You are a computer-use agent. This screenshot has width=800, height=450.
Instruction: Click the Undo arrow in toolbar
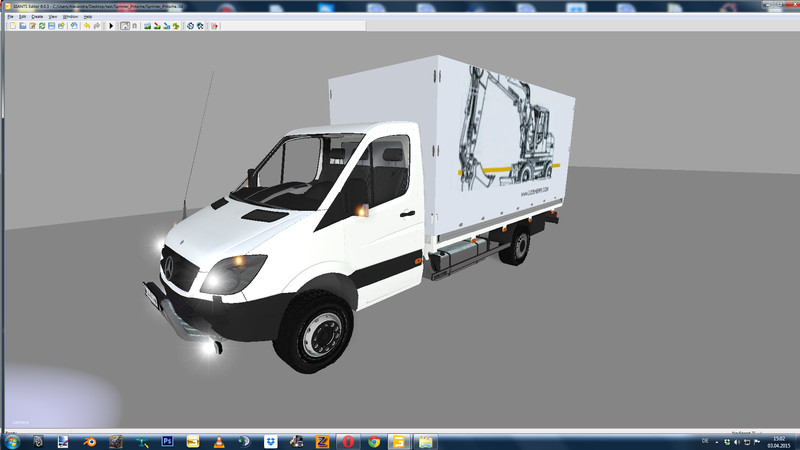point(87,25)
